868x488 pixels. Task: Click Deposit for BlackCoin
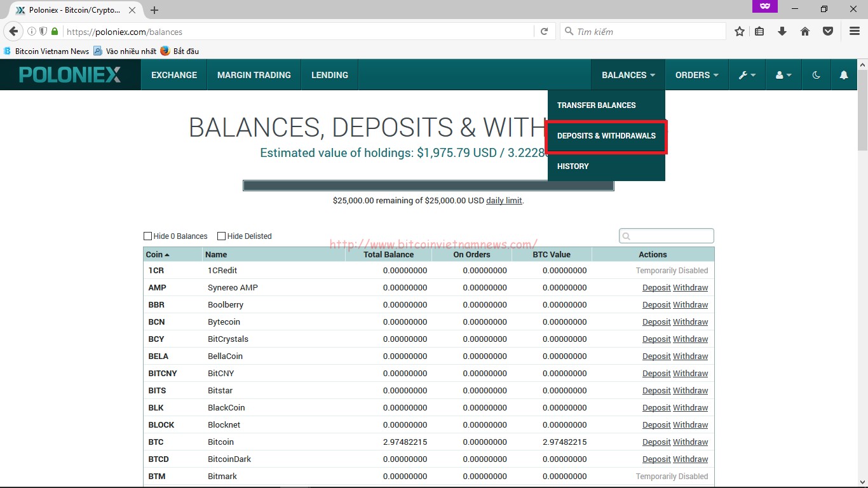(656, 407)
